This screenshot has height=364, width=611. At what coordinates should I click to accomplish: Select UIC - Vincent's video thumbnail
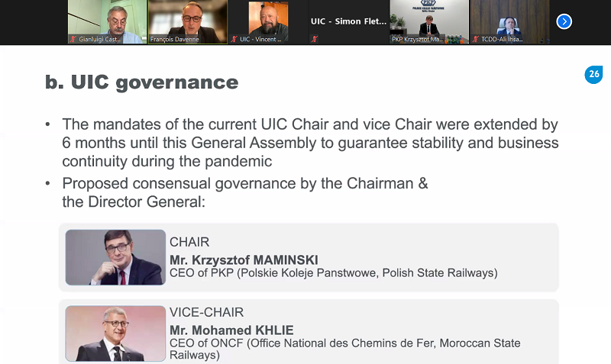point(269,22)
